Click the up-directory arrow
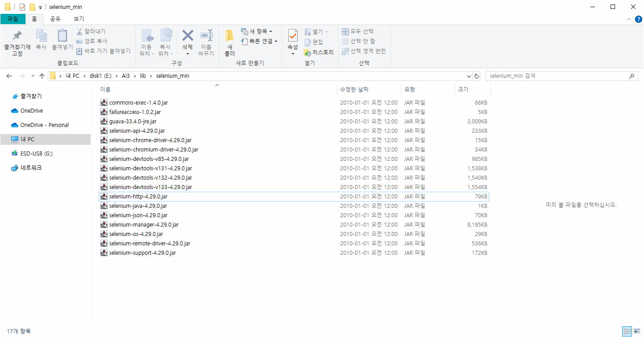 coord(42,76)
